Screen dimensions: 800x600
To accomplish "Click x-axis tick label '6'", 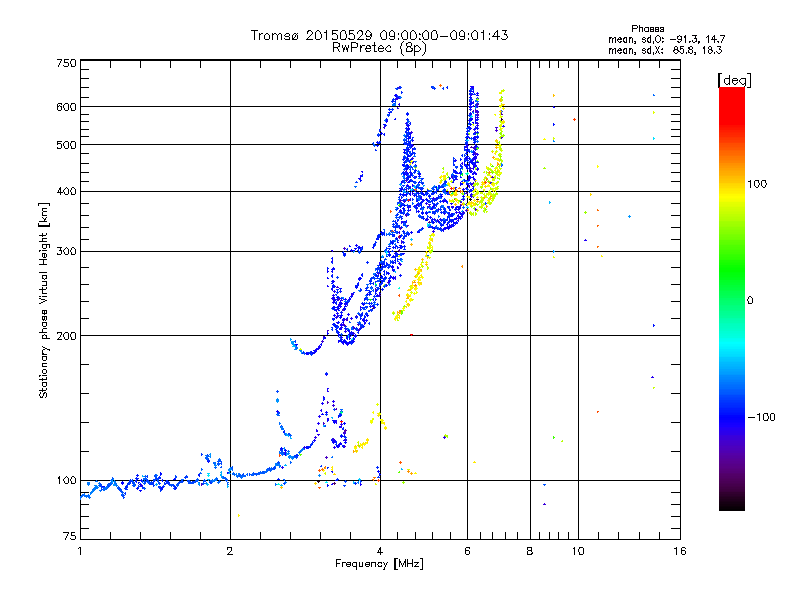I will pyautogui.click(x=467, y=551).
